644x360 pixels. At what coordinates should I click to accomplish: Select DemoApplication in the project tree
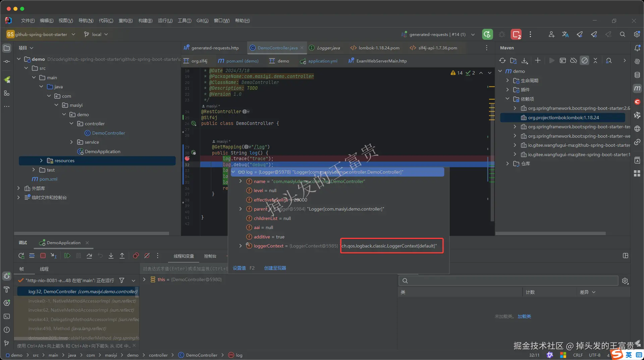click(x=102, y=151)
